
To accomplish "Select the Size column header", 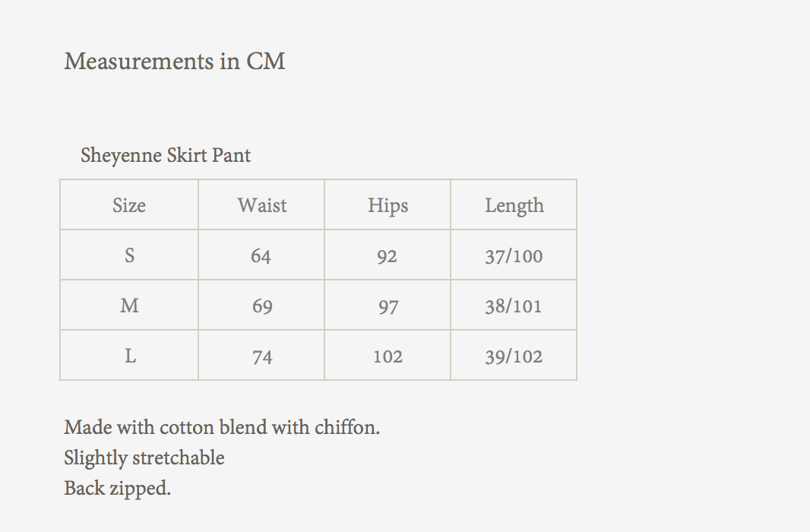I will [129, 205].
